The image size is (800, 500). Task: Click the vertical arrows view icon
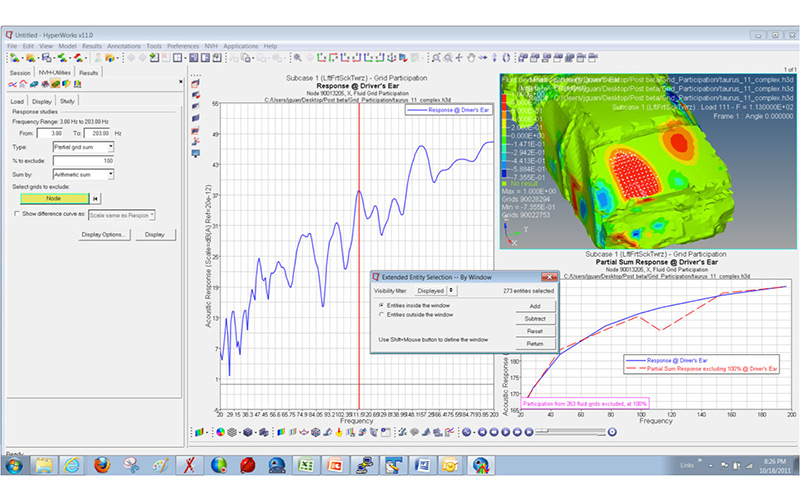[x=494, y=58]
